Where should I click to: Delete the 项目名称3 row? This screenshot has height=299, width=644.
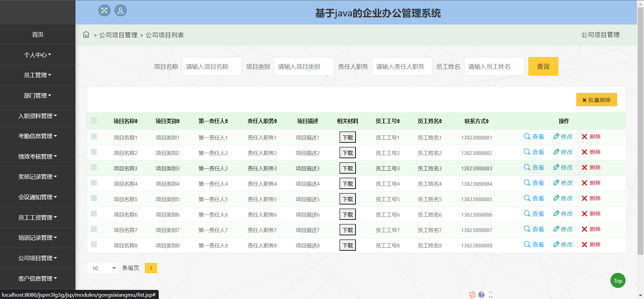(591, 167)
